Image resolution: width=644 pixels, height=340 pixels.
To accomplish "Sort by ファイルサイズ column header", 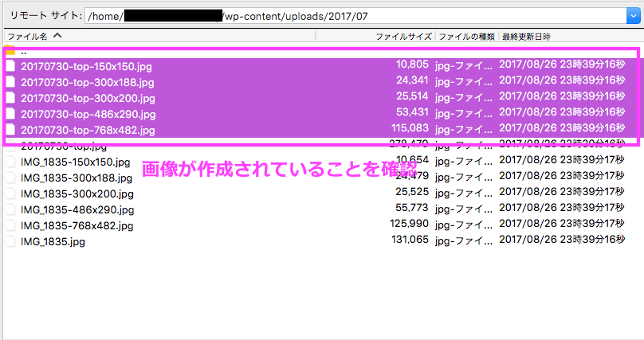I will tap(403, 37).
